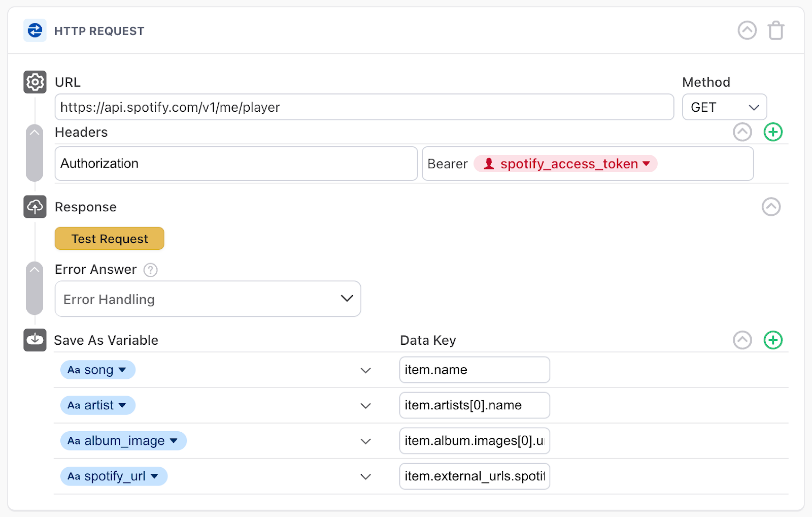Open the Error Handling dropdown
Image resolution: width=812 pixels, height=517 pixels.
coord(346,299)
